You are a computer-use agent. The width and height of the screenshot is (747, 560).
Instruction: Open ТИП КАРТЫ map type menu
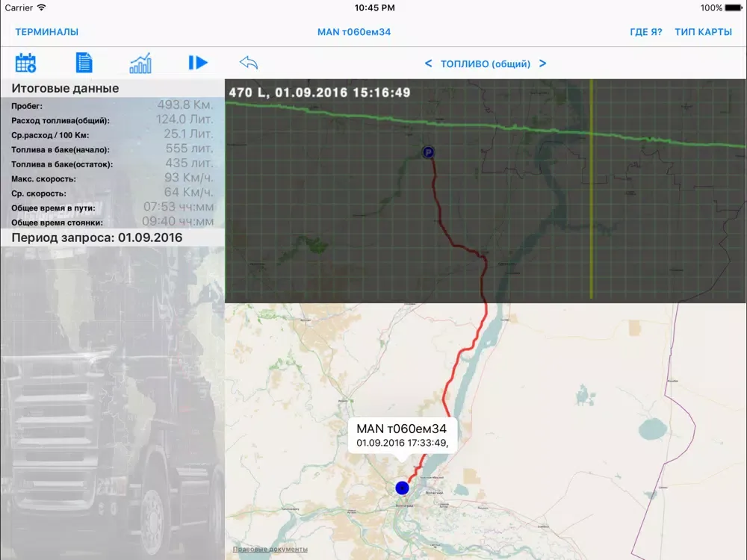coord(703,32)
